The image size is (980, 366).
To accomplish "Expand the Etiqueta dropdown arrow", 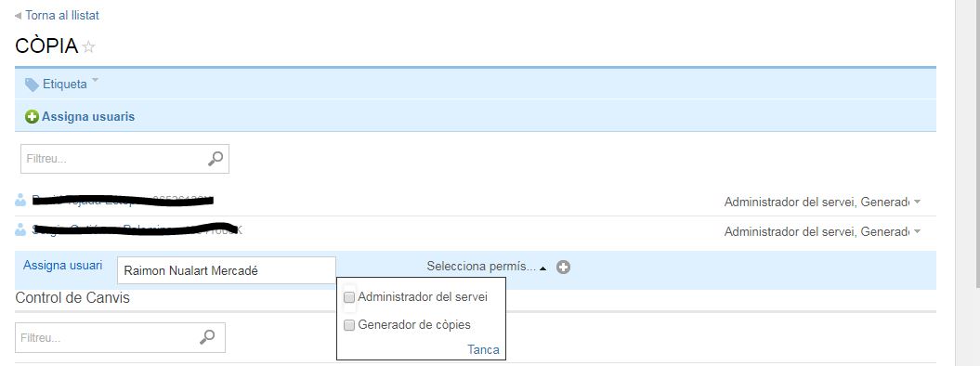I will tap(95, 81).
